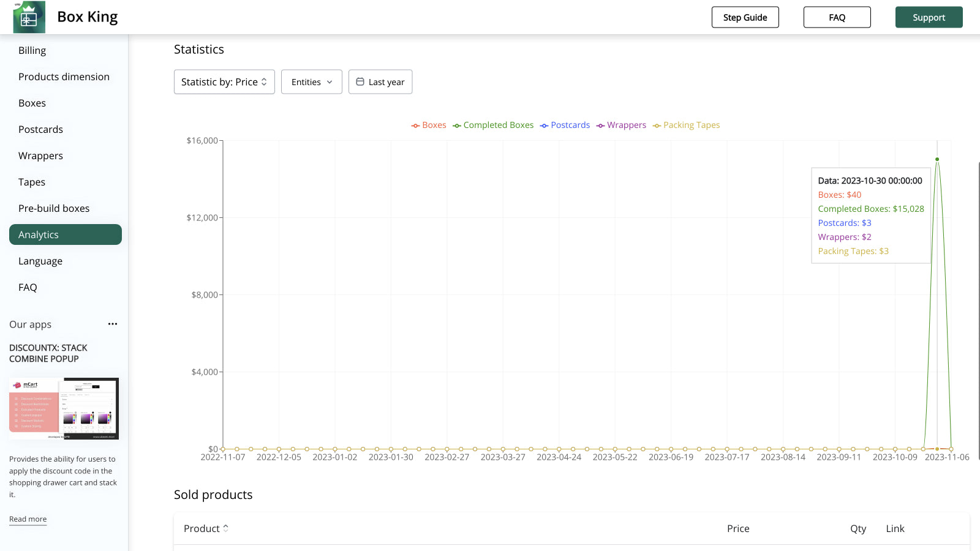Viewport: 980px width, 551px height.
Task: Click the Postcards legend marker icon
Action: 543,125
